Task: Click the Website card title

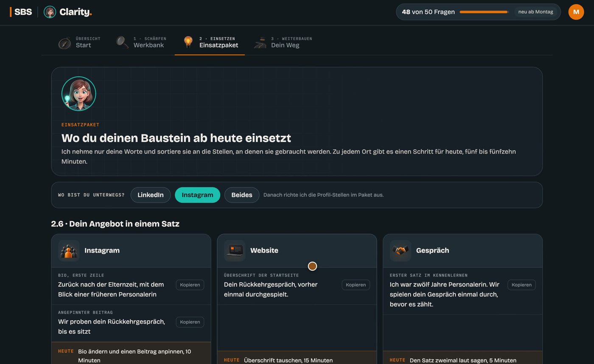Action: click(264, 251)
